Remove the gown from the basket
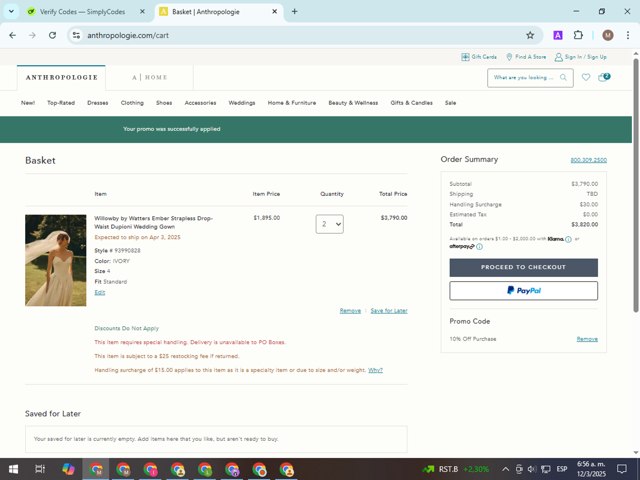The height and width of the screenshot is (480, 640). point(350,311)
